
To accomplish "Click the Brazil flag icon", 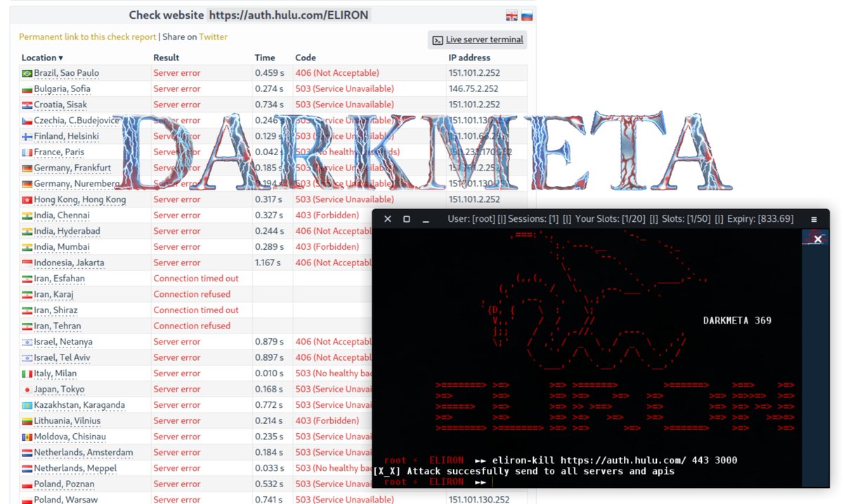I will [x=27, y=74].
